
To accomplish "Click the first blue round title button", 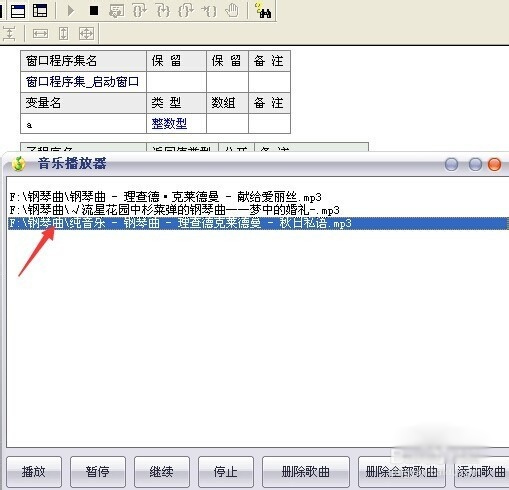I will tap(451, 164).
